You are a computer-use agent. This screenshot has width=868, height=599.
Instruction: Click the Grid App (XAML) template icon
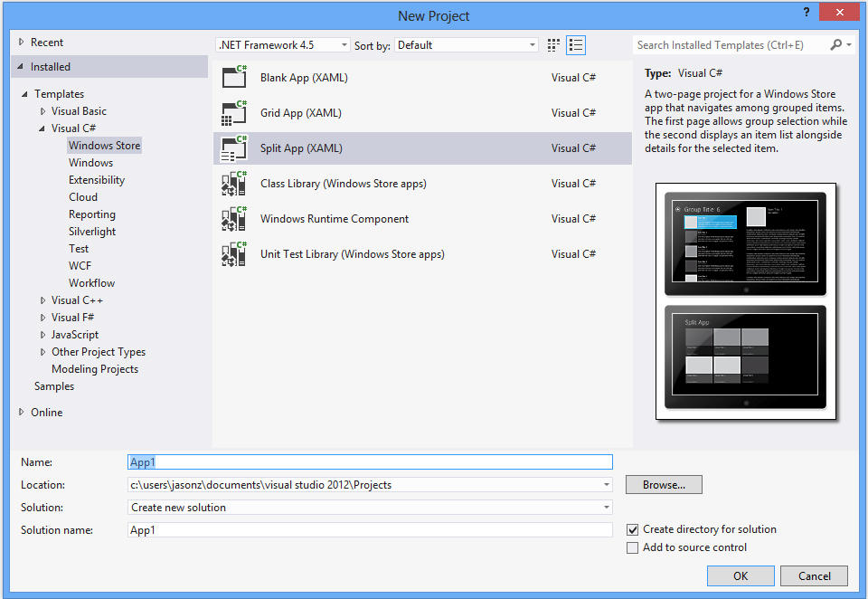tap(234, 112)
